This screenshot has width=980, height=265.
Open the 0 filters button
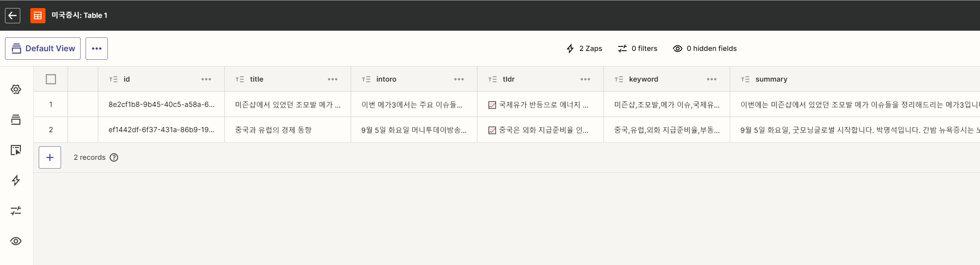(x=638, y=49)
